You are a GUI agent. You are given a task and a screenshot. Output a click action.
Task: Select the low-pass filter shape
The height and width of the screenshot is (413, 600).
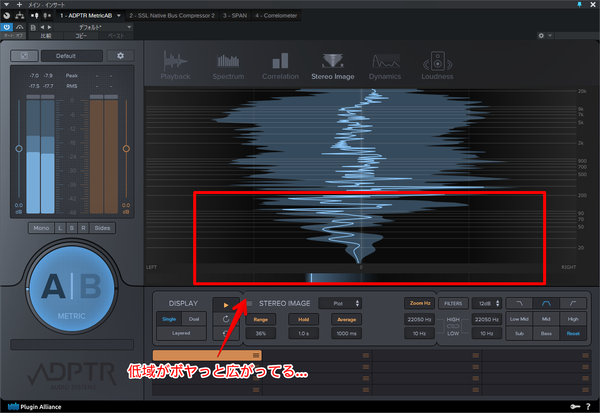pos(519,304)
